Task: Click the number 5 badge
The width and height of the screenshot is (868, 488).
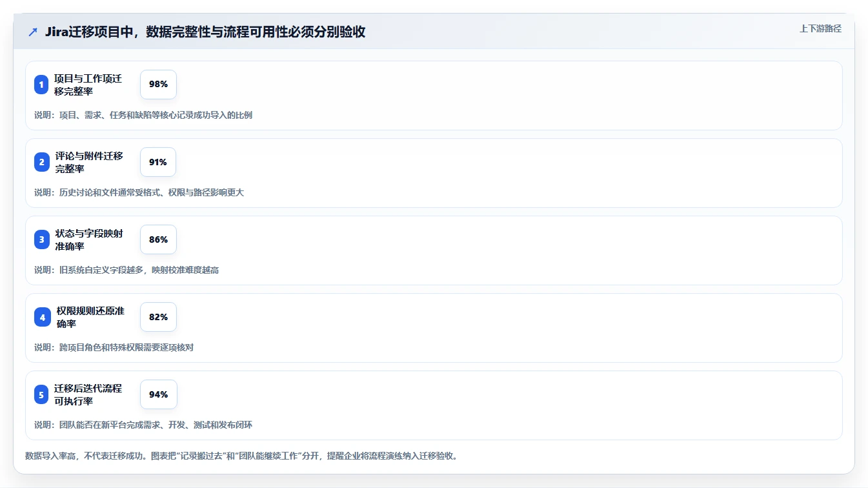Action: [x=41, y=394]
